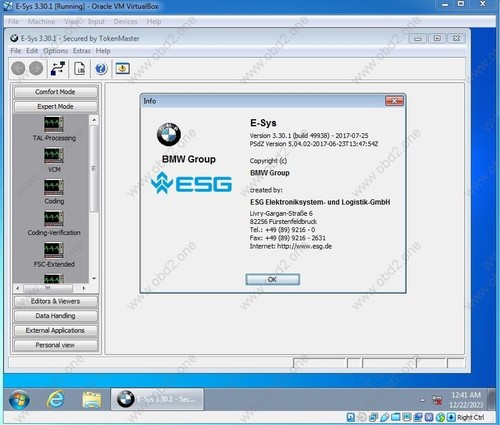Image resolution: width=500 pixels, height=425 pixels.
Task: Click VirtualBox network adapters status icon
Action: 373,417
